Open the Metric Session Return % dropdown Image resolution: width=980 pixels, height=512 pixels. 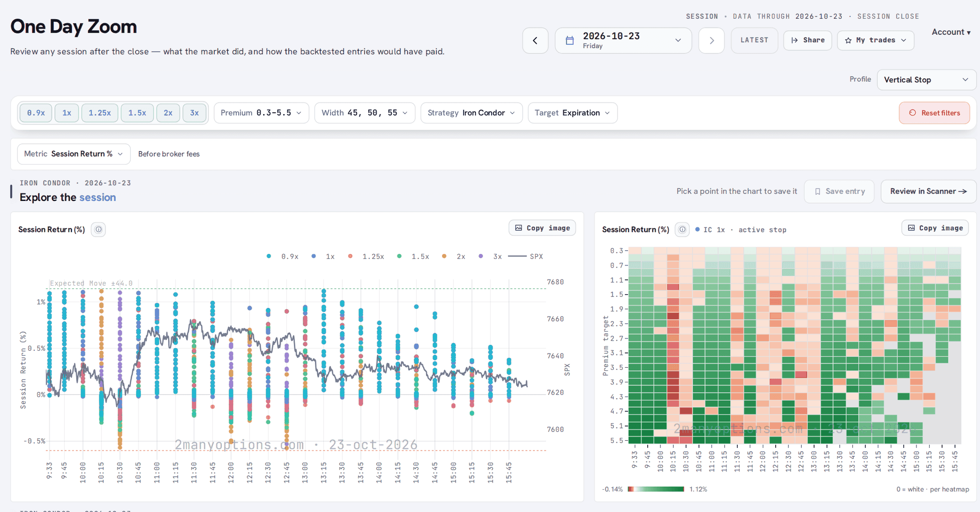(x=74, y=154)
